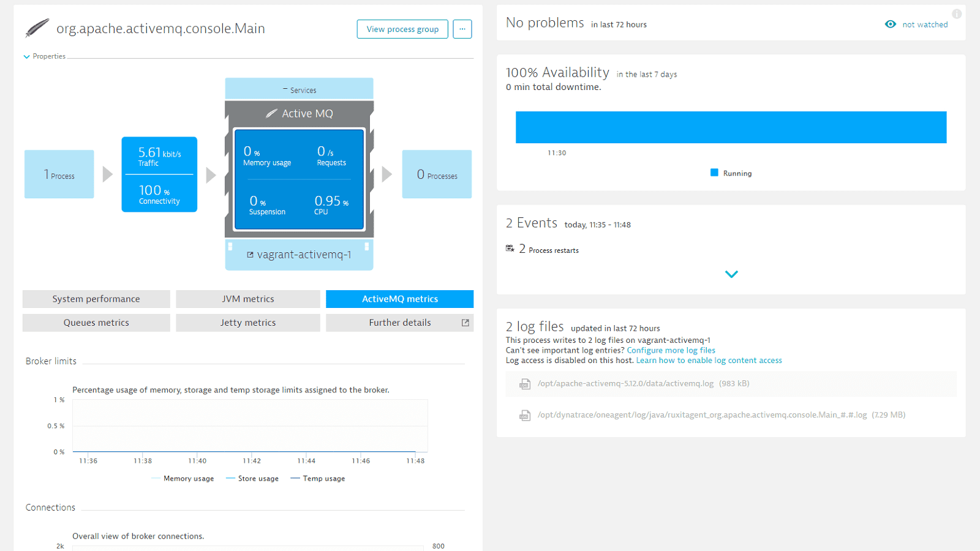Click the process restarts event icon
This screenshot has width=980, height=551.
click(x=510, y=249)
